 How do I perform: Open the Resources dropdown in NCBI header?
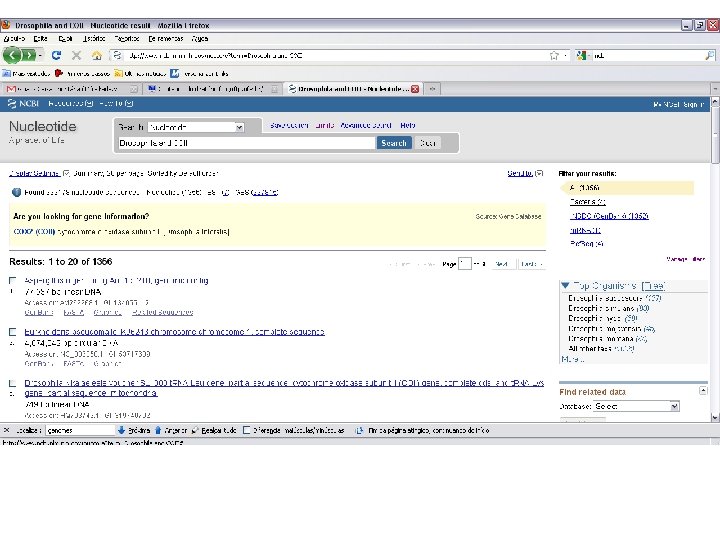click(x=71, y=104)
